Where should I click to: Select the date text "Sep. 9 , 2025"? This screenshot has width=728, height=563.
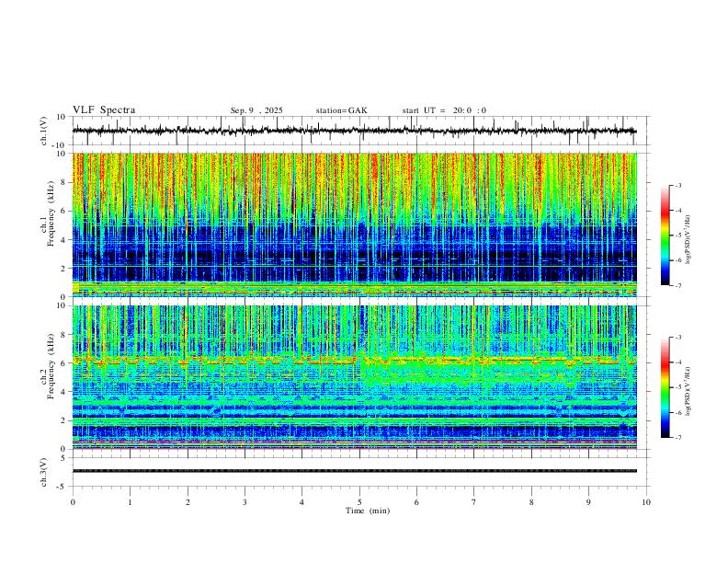click(256, 110)
